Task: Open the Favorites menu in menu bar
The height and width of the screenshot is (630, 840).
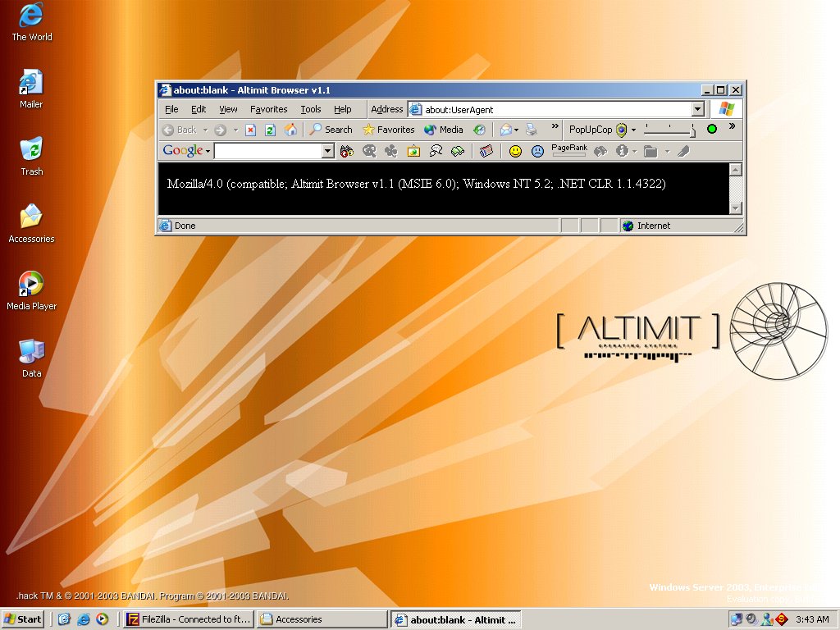Action: [269, 109]
